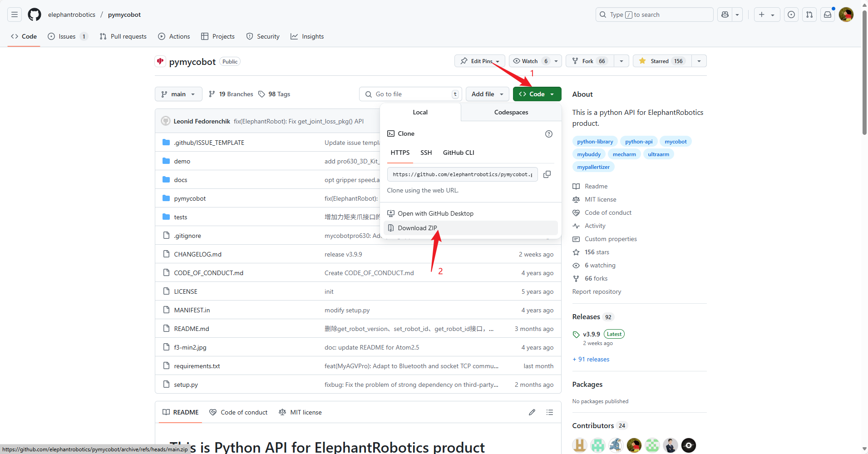The image size is (868, 454).
Task: Switch clone protocol to SSH
Action: click(426, 153)
